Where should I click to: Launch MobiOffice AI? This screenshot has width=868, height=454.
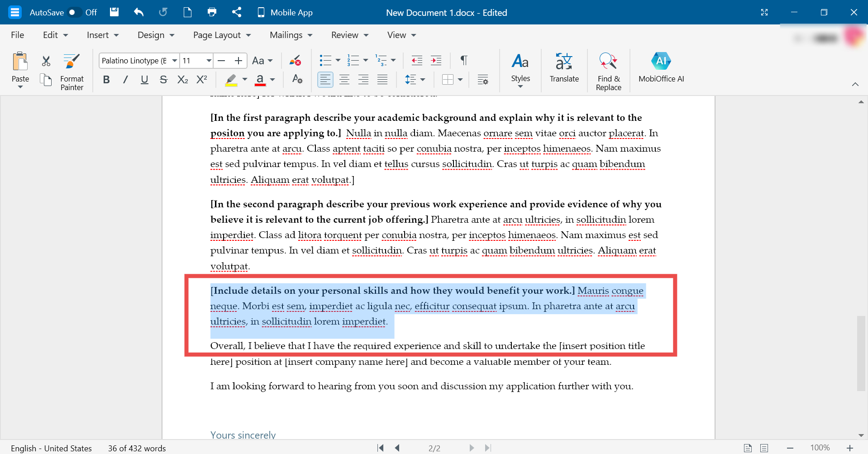(661, 68)
